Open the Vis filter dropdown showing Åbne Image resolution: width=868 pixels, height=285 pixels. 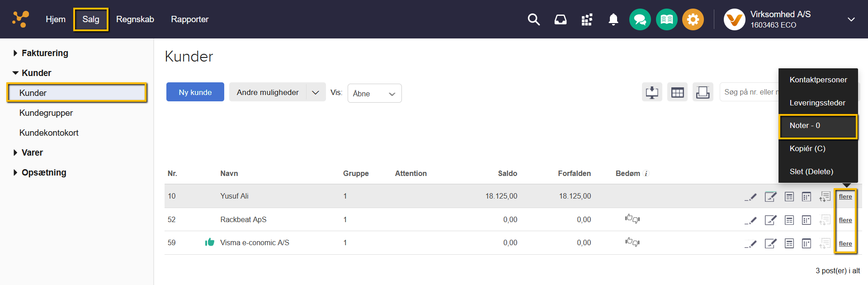pos(374,93)
